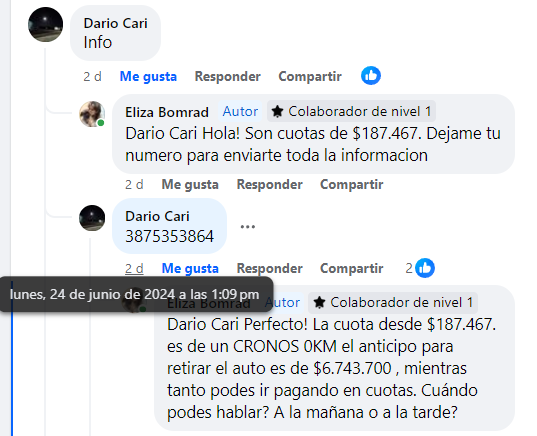Click the Autor badge in Eliza's first reply

(240, 111)
